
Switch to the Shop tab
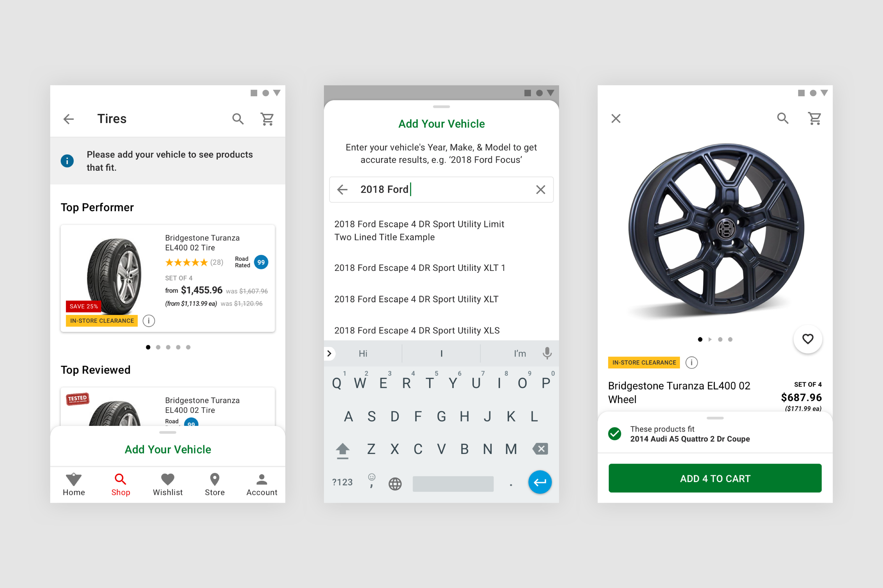click(121, 485)
